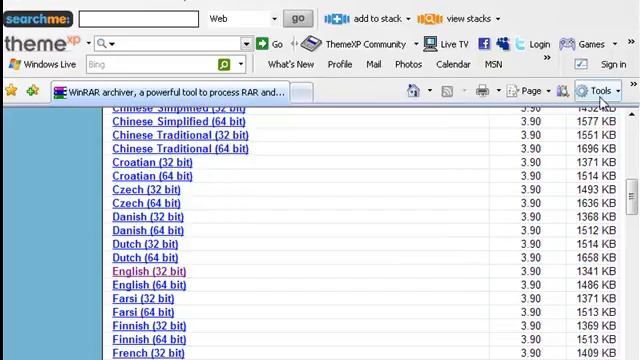The height and width of the screenshot is (360, 640).
Task: Download Croatian (32 bit) link
Action: [152, 162]
